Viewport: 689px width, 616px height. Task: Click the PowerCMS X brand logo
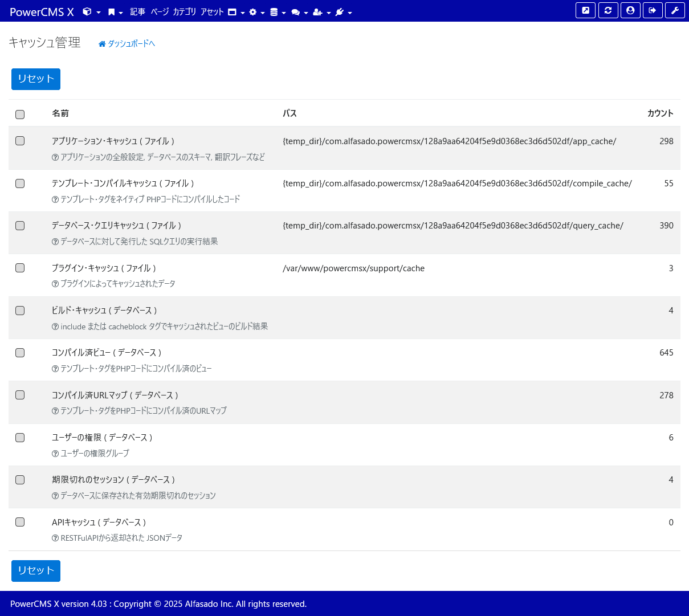(x=42, y=12)
